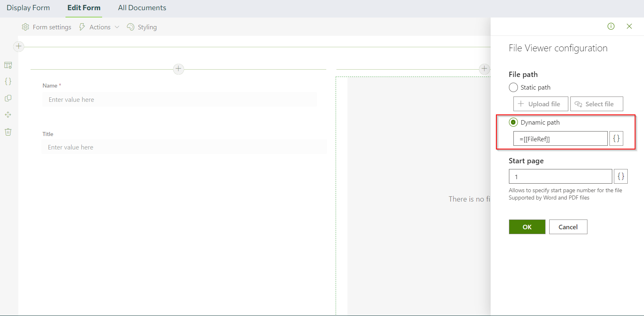Click the Select file button
Screen dimensions: 644x316
click(597, 104)
